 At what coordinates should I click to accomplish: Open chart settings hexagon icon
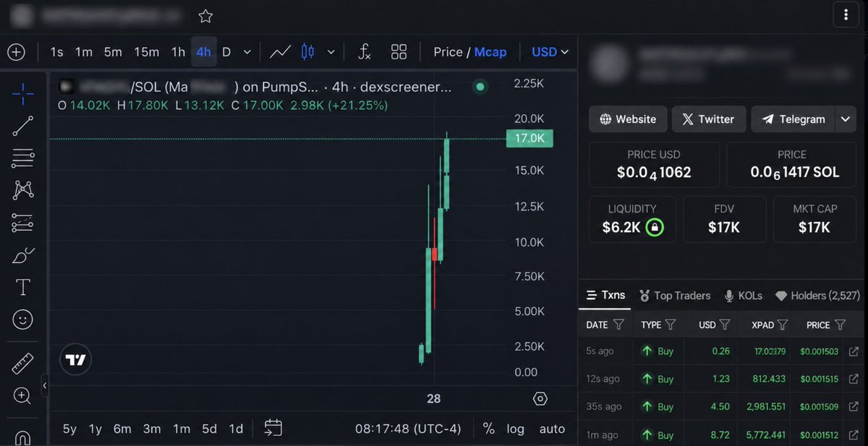(540, 399)
